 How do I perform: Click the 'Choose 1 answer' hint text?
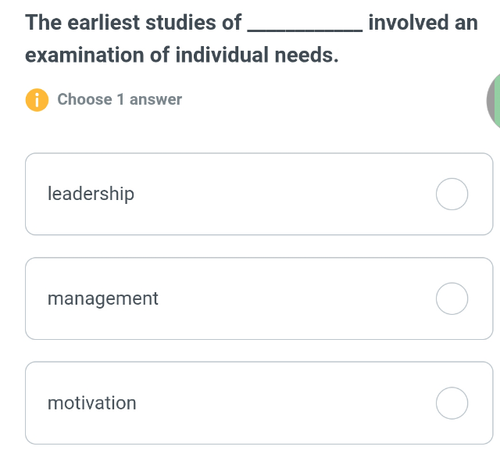pos(120,99)
